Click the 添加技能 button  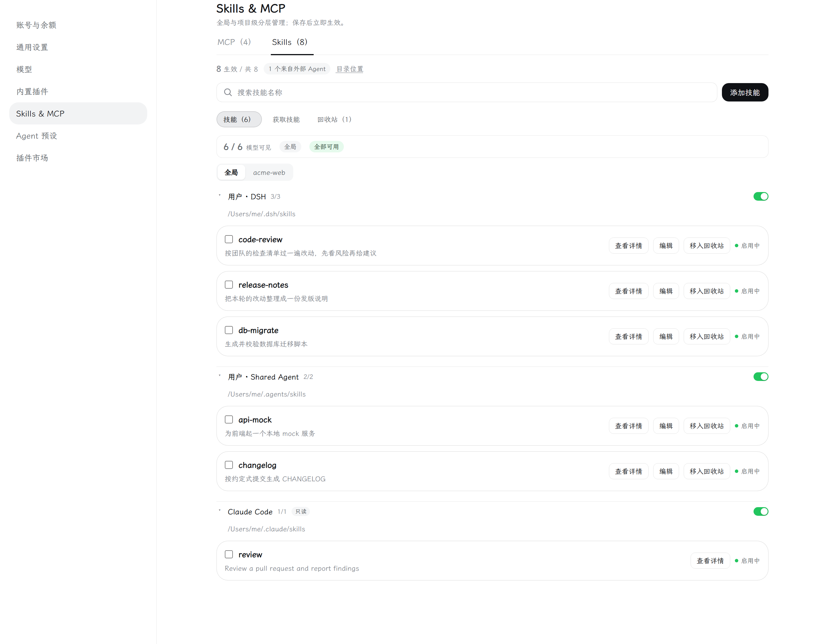[745, 93]
